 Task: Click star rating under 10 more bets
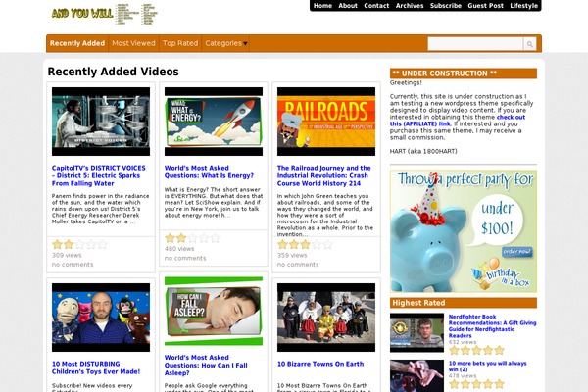pyautogui.click(x=476, y=384)
